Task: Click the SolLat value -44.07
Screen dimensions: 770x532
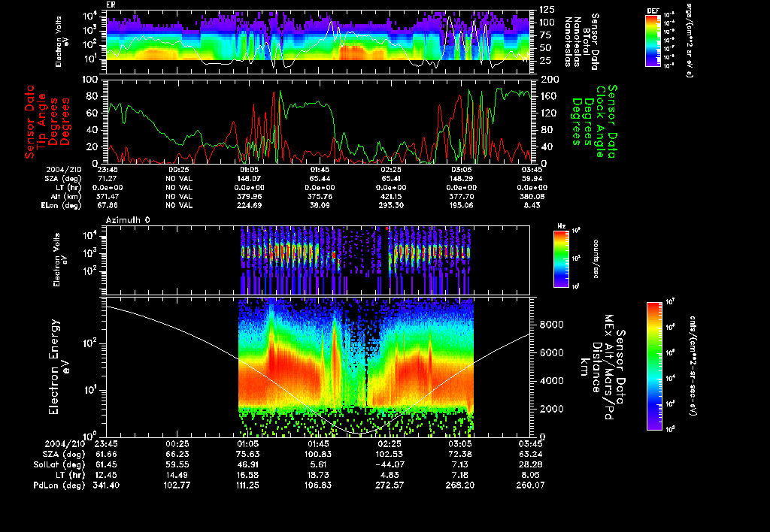Action: coord(389,464)
